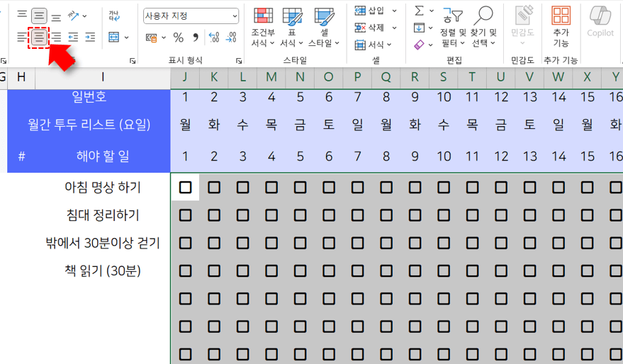Check day 14 box for 아침 명상 하기
This screenshot has width=623, height=364.
point(559,188)
